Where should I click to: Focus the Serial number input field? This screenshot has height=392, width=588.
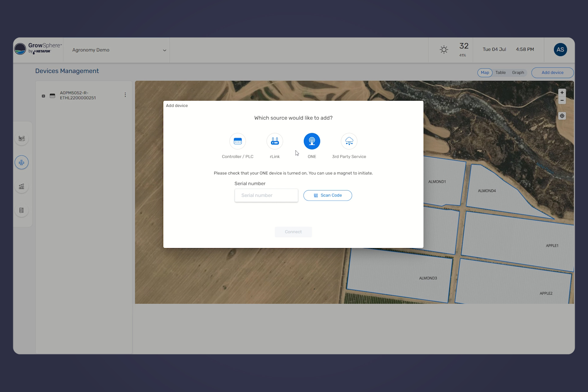point(266,195)
